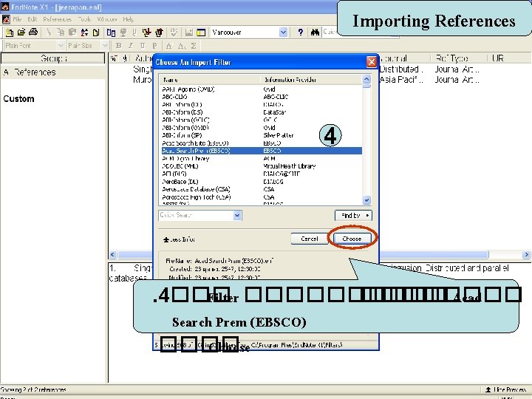Viewport: 532px width, 399px height.
Task: Open the Find by dropdown button
Action: tap(353, 216)
